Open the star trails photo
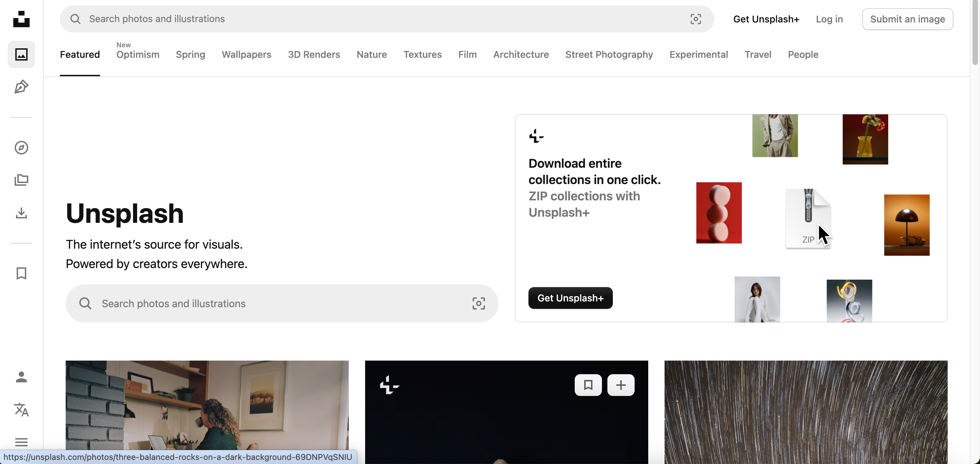This screenshot has width=980, height=464. [x=806, y=412]
